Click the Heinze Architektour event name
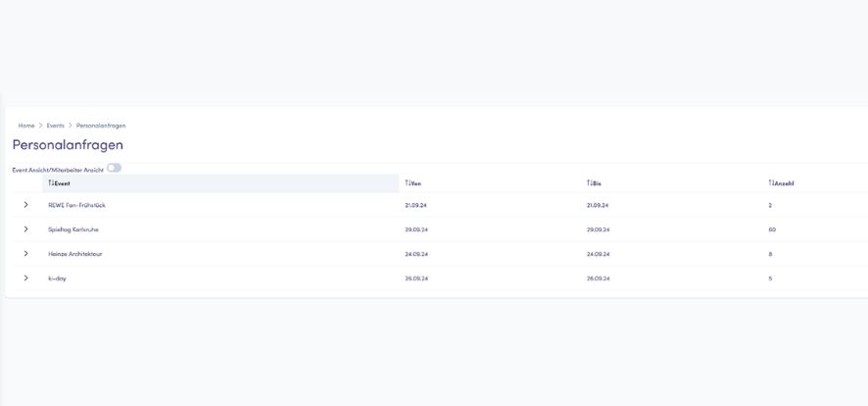868x406 pixels. 75,254
